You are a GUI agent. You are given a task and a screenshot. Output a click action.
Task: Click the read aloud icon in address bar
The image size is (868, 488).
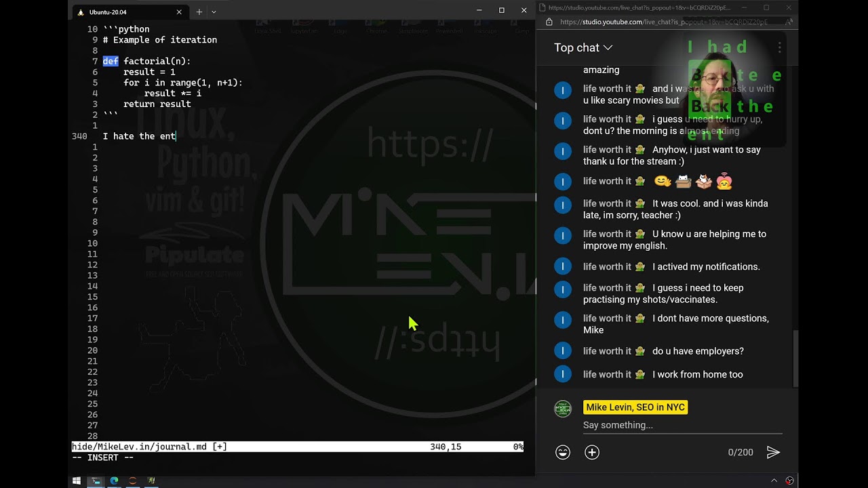(789, 22)
